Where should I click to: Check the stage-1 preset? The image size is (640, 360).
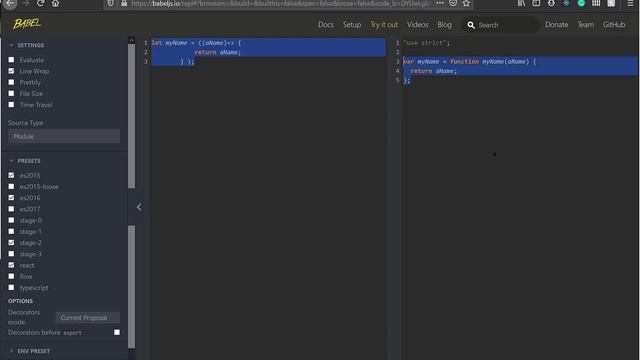pyautogui.click(x=11, y=231)
